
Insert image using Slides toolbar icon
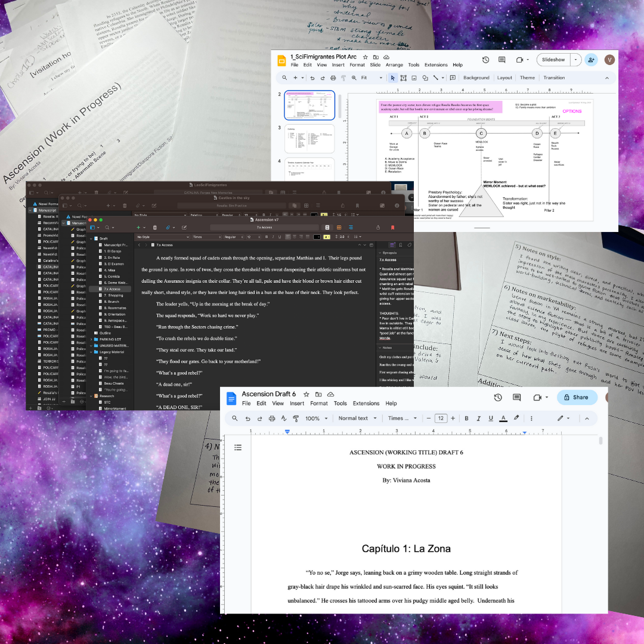click(x=414, y=78)
